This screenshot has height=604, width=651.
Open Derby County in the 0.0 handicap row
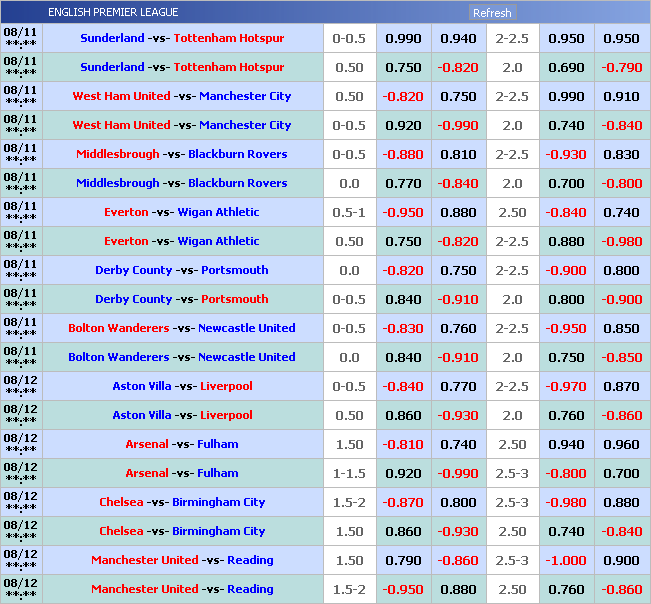(x=133, y=271)
